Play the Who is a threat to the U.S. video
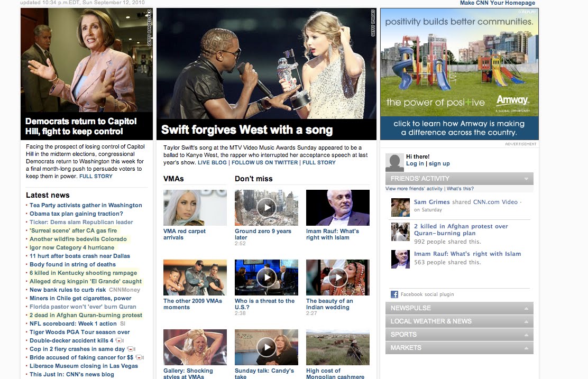The image size is (588, 379). point(267,278)
